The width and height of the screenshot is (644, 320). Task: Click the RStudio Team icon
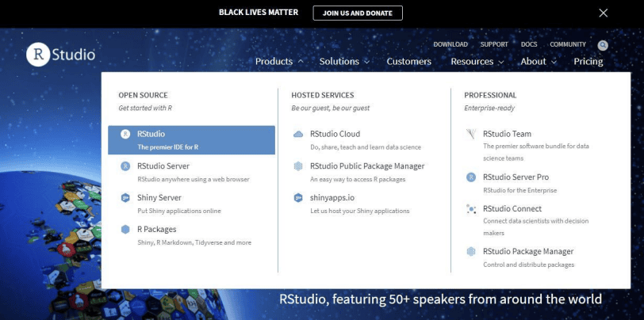[471, 135]
